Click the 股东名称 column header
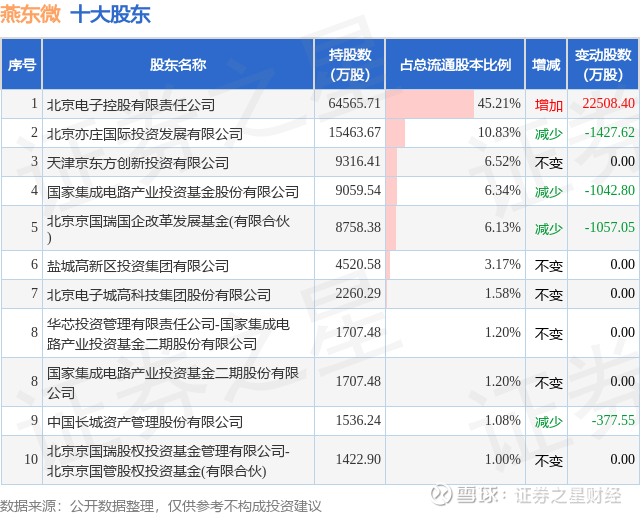Screen dimensions: 640x515 coord(178,64)
